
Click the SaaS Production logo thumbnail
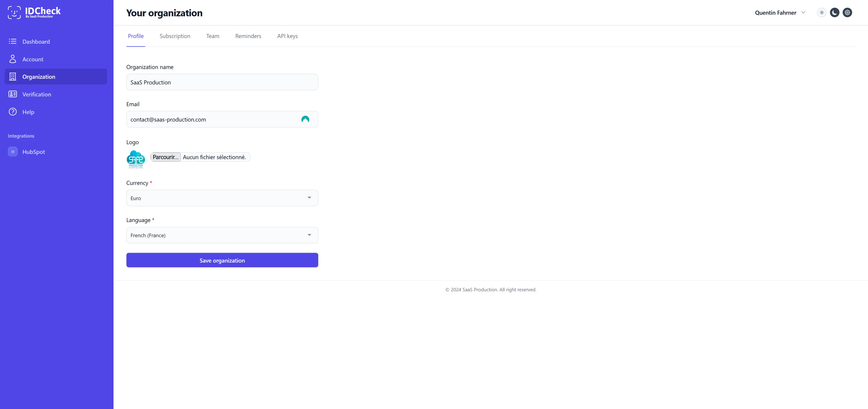click(x=136, y=159)
